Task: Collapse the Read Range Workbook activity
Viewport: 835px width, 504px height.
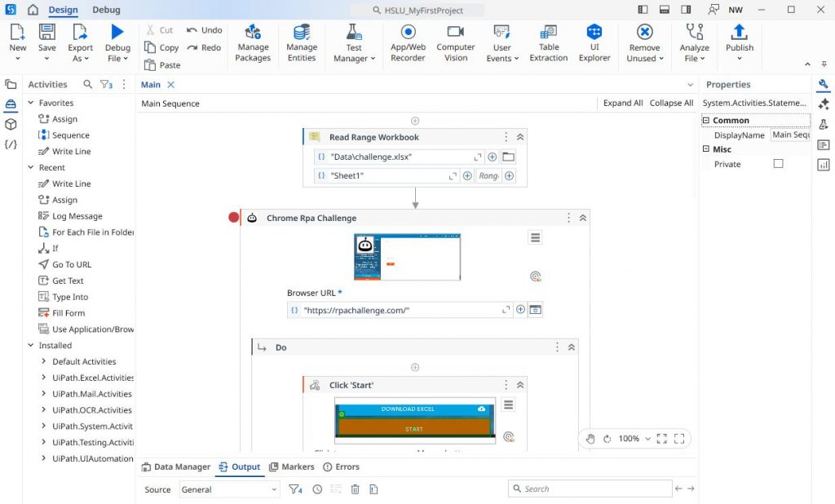Action: pyautogui.click(x=519, y=136)
